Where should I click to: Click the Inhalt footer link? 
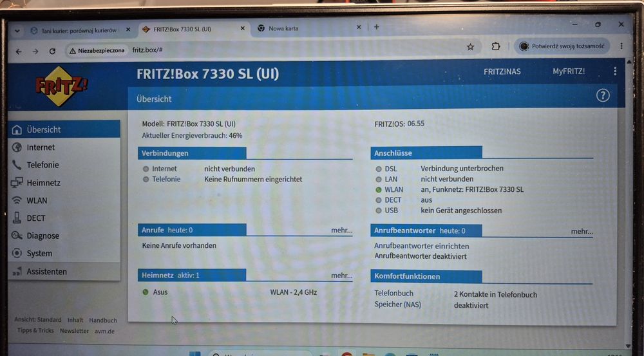[x=75, y=320]
